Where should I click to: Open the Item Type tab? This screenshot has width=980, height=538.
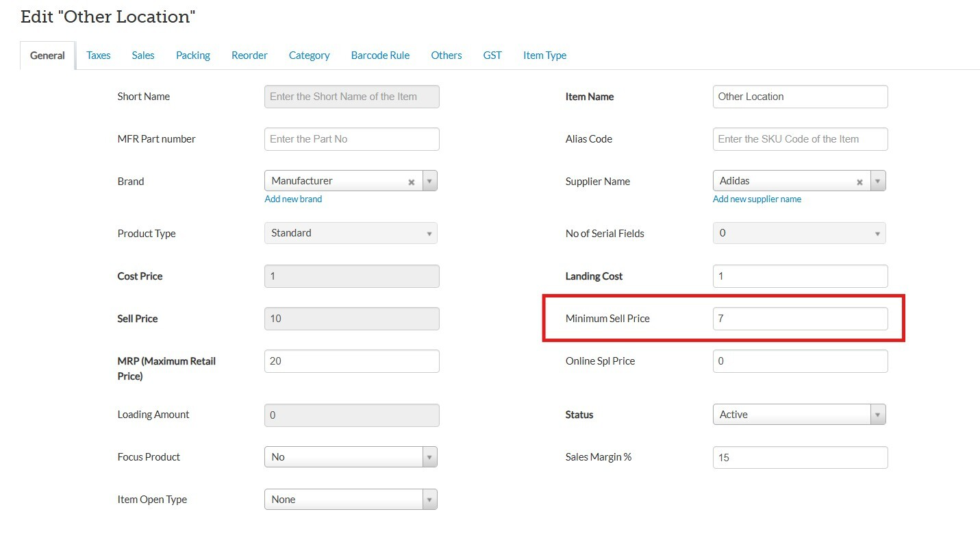click(544, 56)
